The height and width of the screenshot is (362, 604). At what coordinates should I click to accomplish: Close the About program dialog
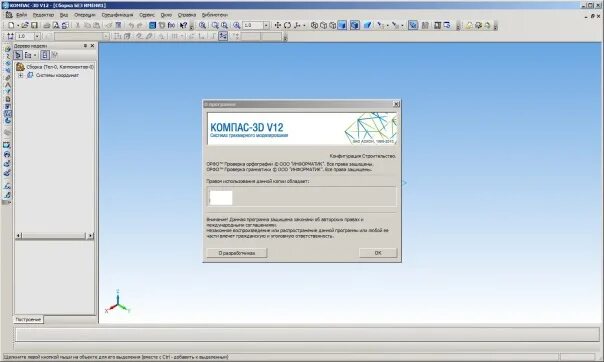pyautogui.click(x=396, y=104)
